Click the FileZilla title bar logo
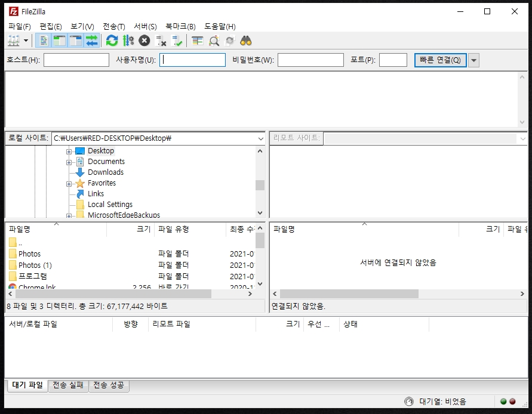532x414 pixels. pos(14,11)
